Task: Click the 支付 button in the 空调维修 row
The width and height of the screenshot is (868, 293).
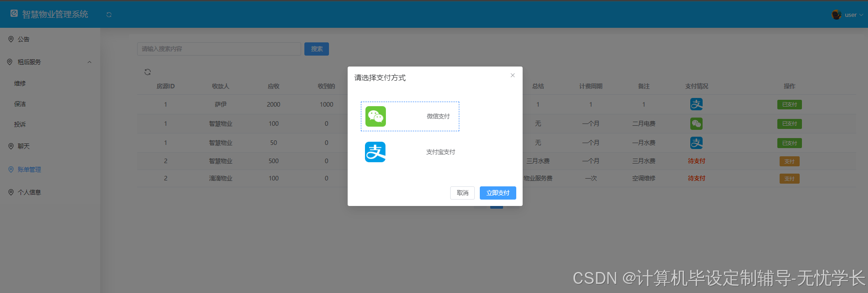Action: 789,179
